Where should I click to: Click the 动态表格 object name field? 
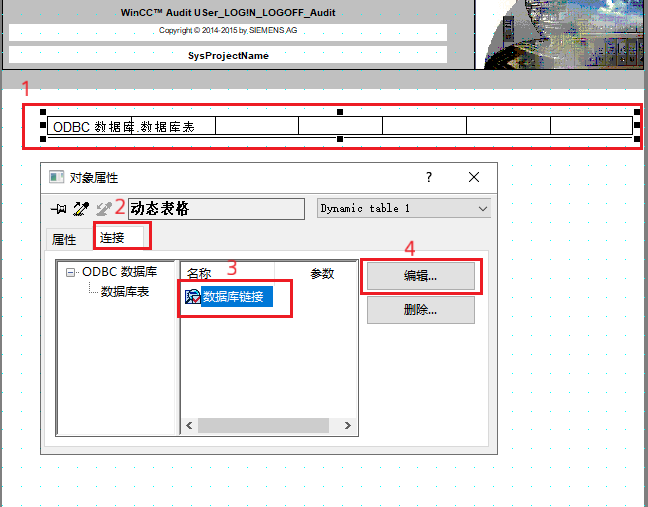click(x=215, y=208)
